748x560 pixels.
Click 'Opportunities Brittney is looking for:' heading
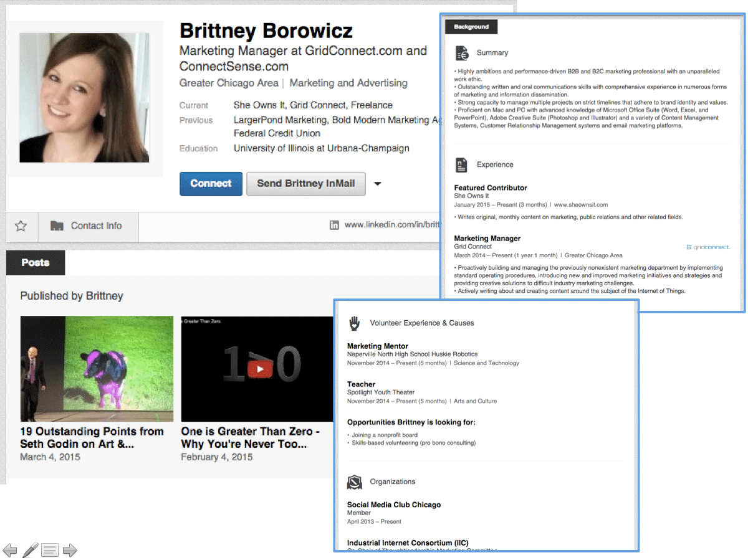pyautogui.click(x=411, y=422)
